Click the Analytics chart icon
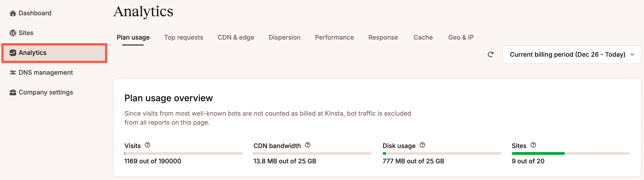Image resolution: width=644 pixels, height=180 pixels. pyautogui.click(x=13, y=53)
